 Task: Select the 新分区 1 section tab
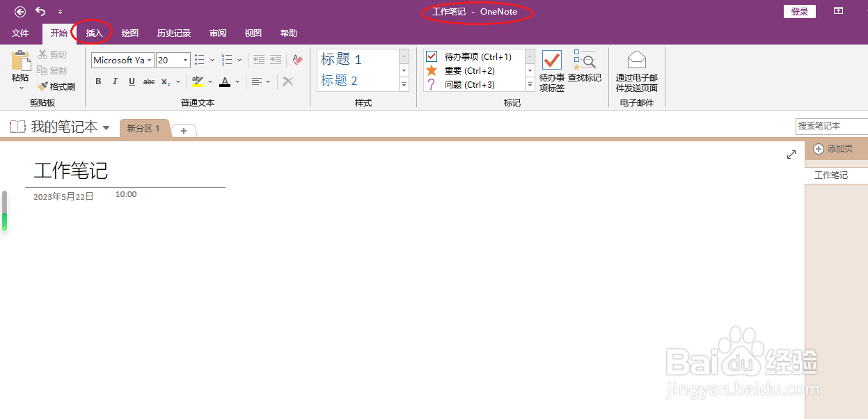pyautogui.click(x=143, y=129)
